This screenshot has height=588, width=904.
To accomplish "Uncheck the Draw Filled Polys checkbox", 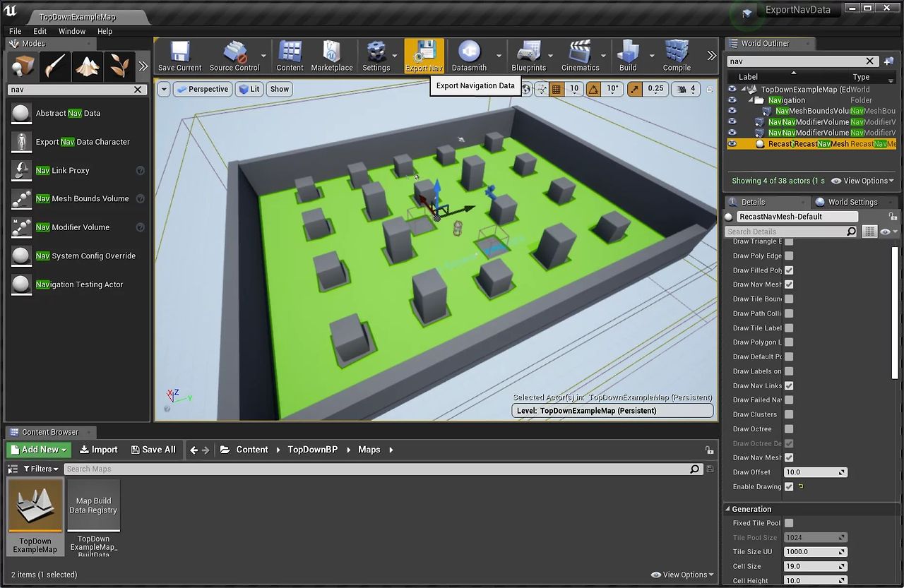I will tap(789, 270).
